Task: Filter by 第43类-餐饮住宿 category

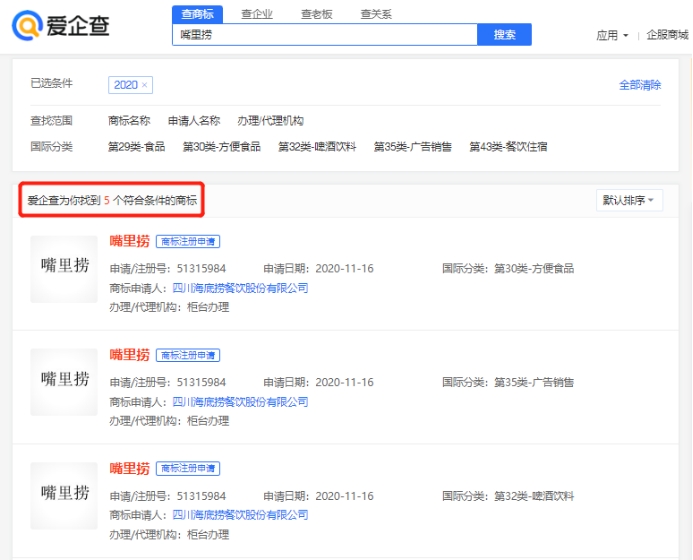Action: click(508, 147)
